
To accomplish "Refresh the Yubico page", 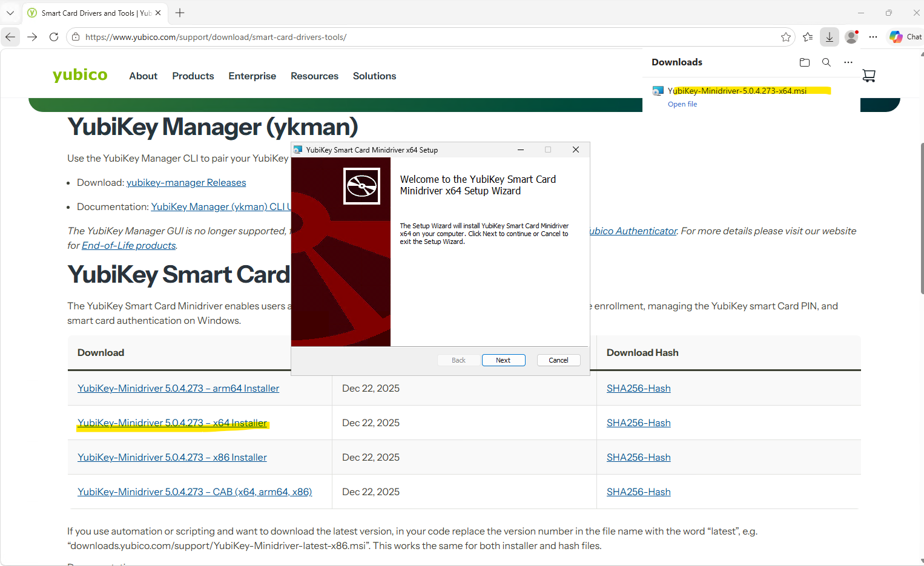I will click(54, 37).
